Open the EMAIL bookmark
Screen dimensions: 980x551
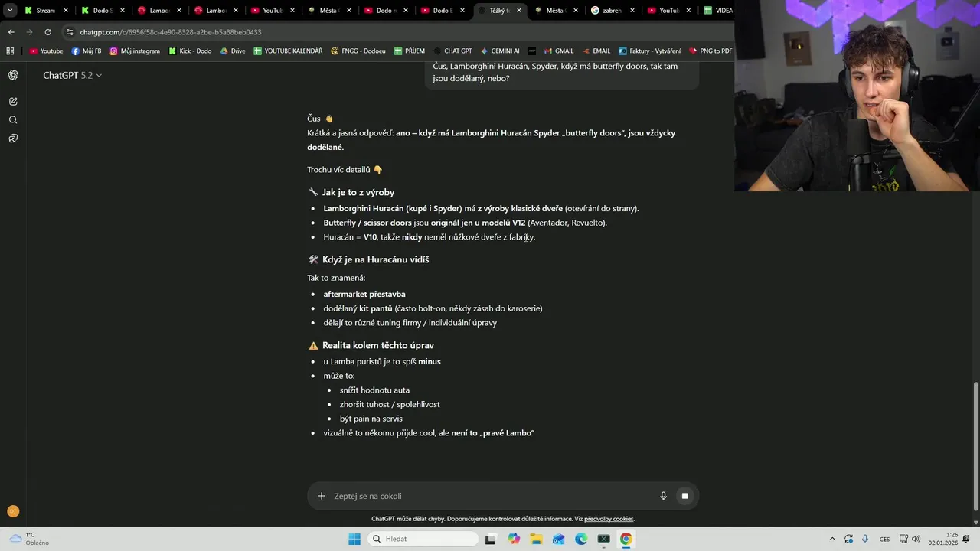(x=596, y=51)
